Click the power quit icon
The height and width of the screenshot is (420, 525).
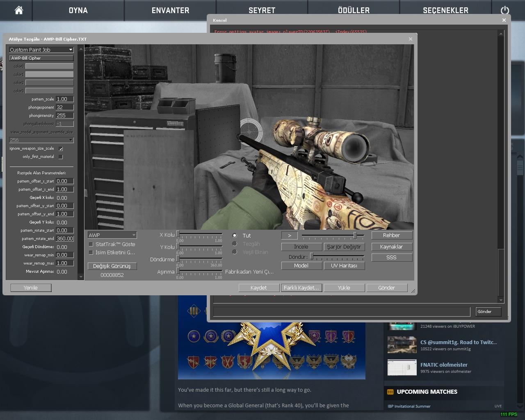point(505,10)
